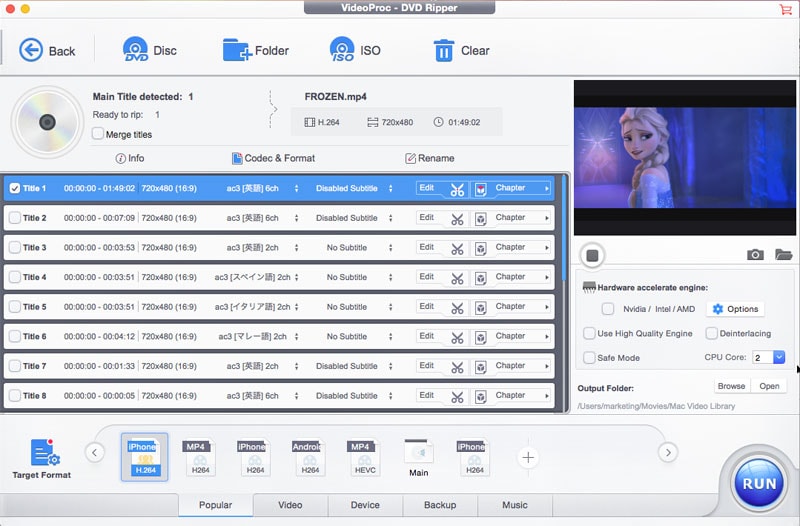
Task: Select the Main backup preset
Action: click(419, 458)
